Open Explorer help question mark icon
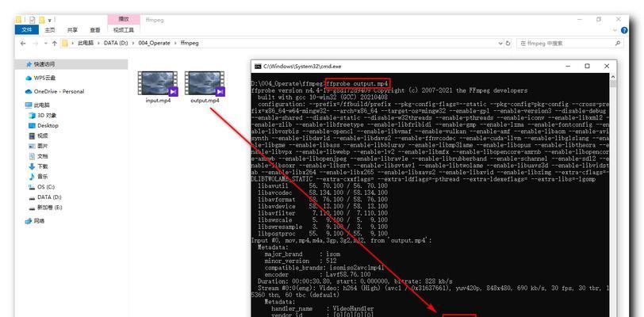This screenshot has width=644, height=317. pos(624,30)
